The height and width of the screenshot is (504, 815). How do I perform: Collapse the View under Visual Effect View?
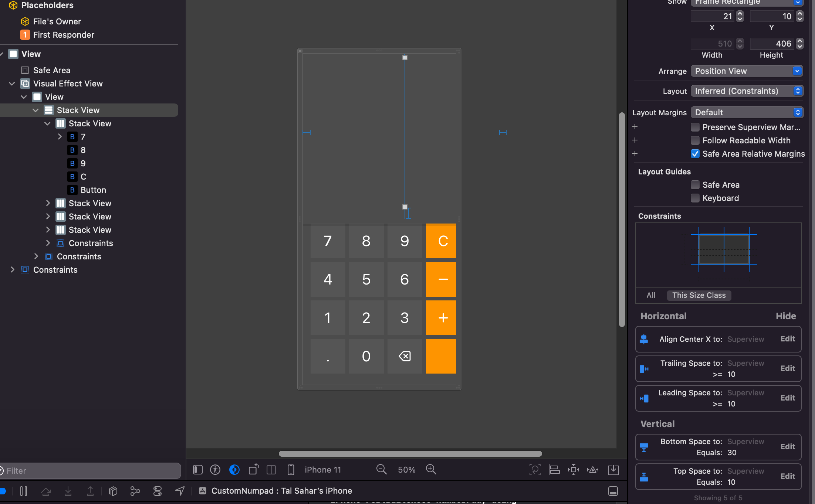pyautogui.click(x=24, y=97)
